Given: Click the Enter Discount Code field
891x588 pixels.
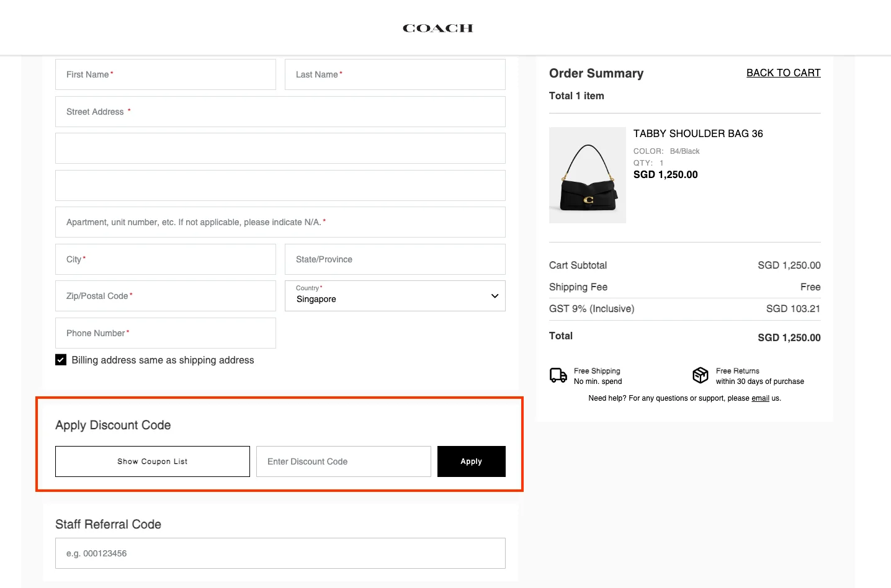Looking at the screenshot, I should coord(344,461).
